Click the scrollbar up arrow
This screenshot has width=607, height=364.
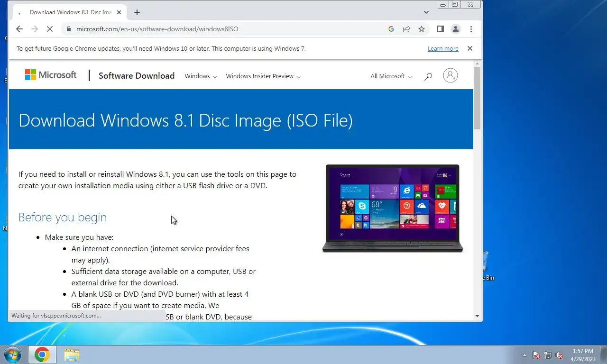click(477, 63)
